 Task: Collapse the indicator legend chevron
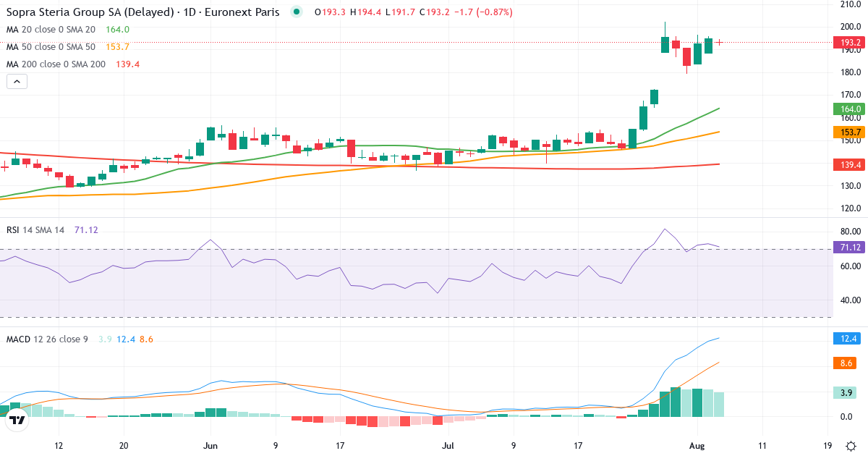pos(17,82)
